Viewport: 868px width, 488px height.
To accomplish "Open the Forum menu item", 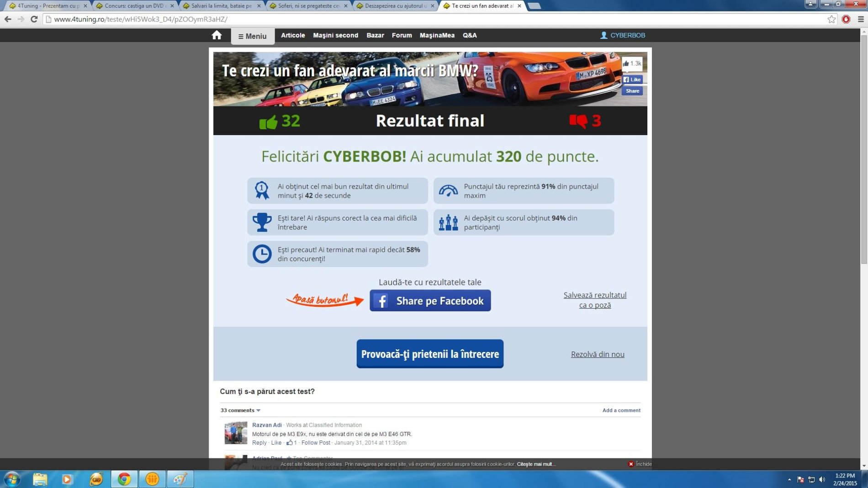I will point(402,35).
